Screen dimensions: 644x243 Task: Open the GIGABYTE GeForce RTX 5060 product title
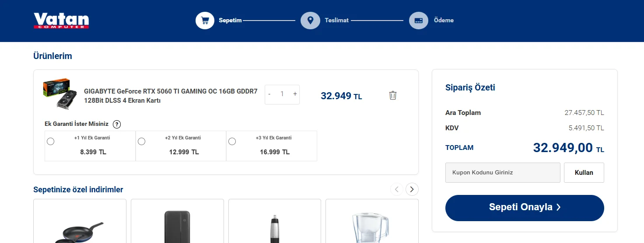tap(171, 96)
